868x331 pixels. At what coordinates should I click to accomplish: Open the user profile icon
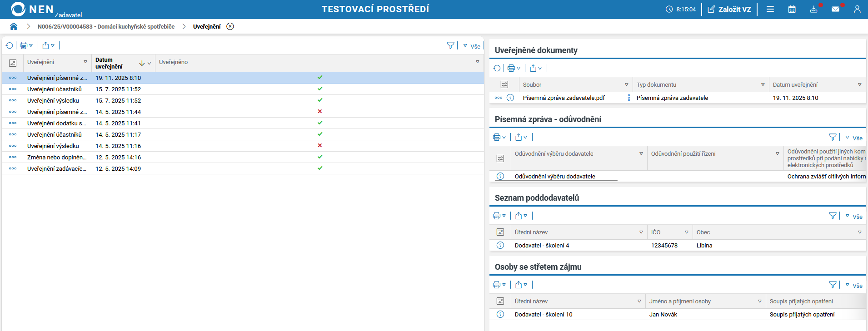[857, 9]
